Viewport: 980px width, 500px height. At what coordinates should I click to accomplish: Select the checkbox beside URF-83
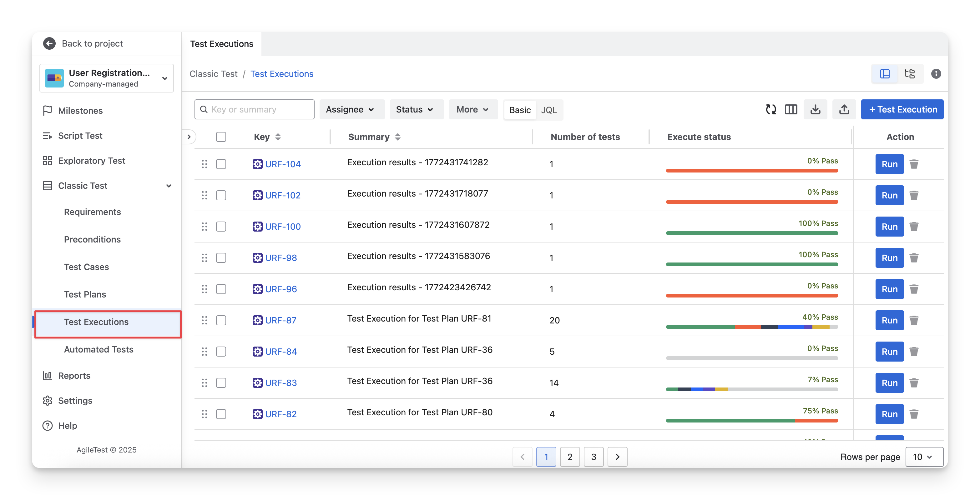coord(221,383)
